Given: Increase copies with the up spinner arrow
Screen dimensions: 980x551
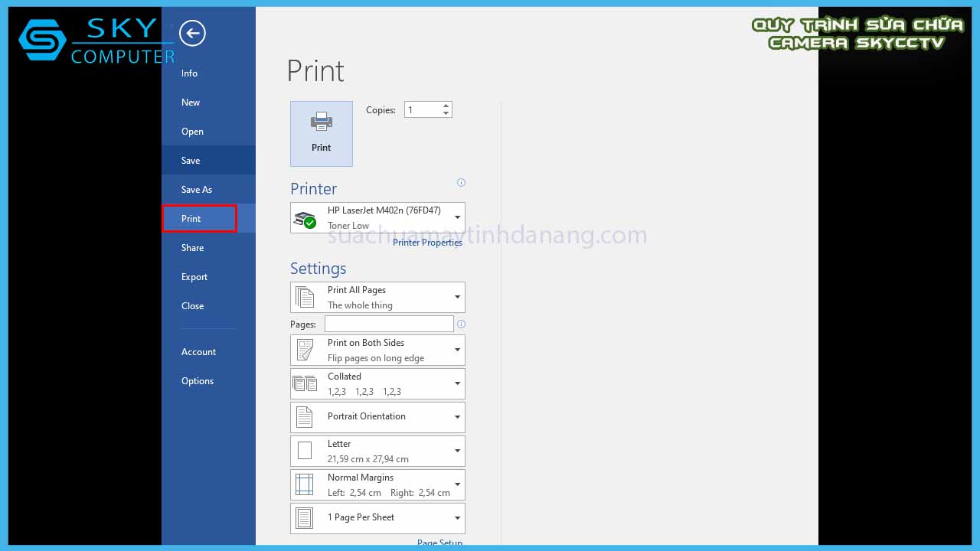Looking at the screenshot, I should click(446, 106).
